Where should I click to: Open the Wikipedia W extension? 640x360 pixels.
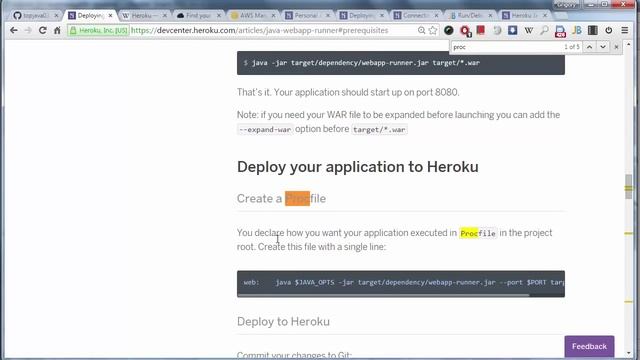click(x=529, y=30)
